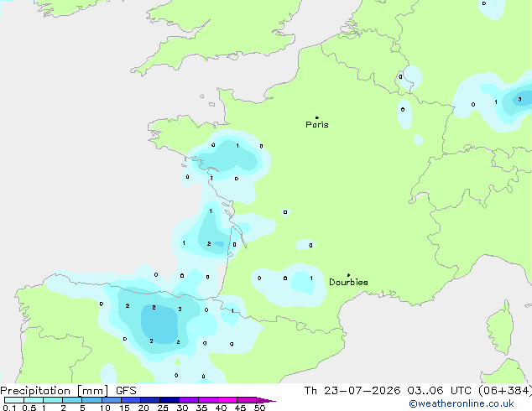The height and width of the screenshot is (411, 532).
Task: Select the 20 to 25 mm legend swatch
Action: pos(150,400)
